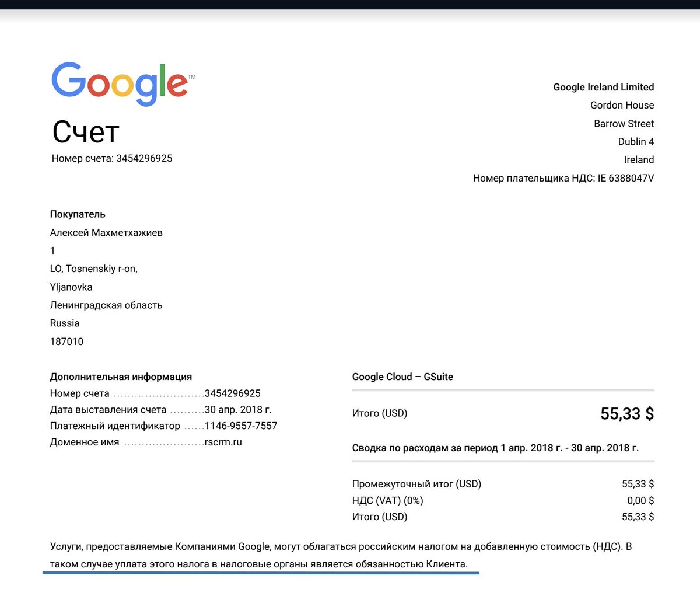Select the large total '55,33 $'

(x=627, y=414)
